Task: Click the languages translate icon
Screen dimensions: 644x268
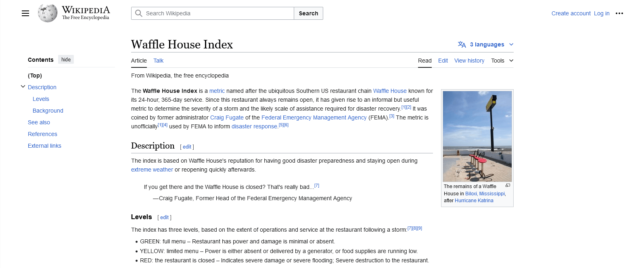Action: [x=462, y=44]
